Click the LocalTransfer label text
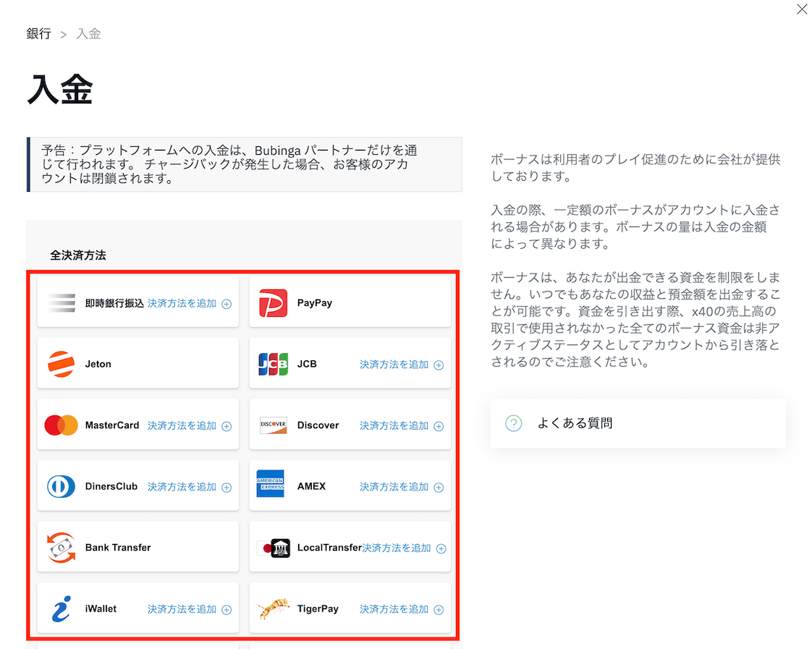Screen dimensions: 812x649 click(329, 548)
